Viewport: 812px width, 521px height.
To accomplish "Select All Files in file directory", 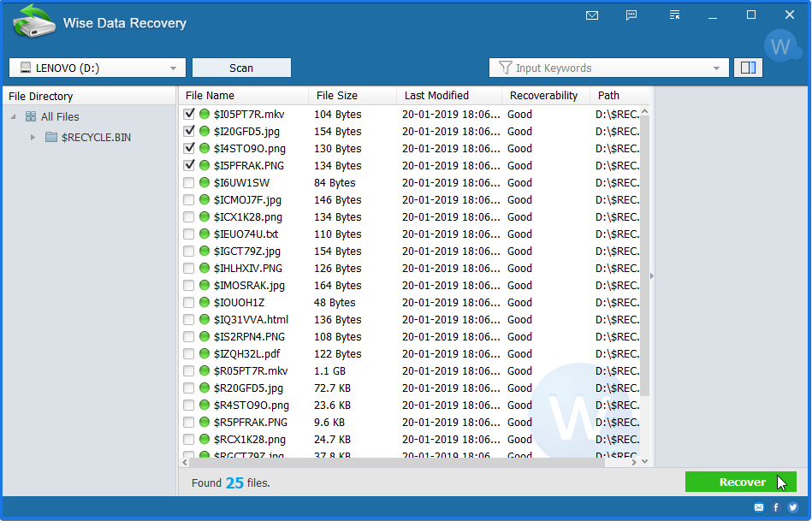I will coord(60,116).
